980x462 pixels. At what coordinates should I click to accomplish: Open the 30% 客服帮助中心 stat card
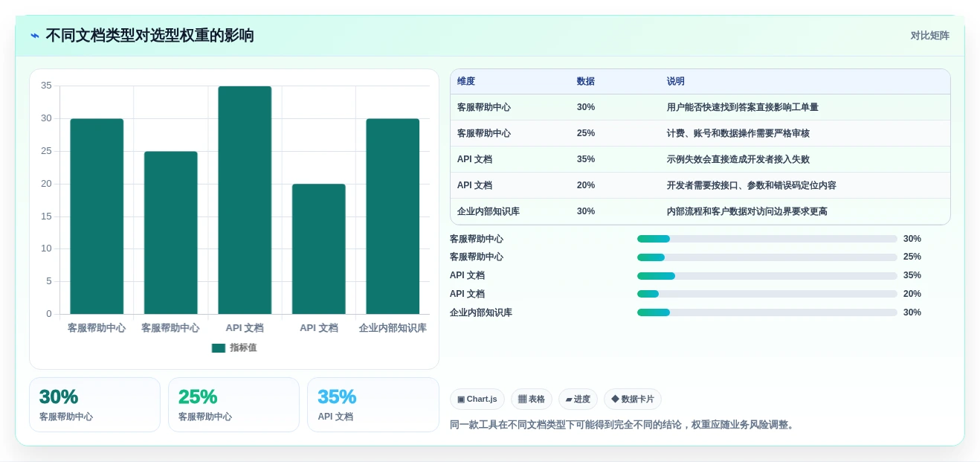pos(94,405)
